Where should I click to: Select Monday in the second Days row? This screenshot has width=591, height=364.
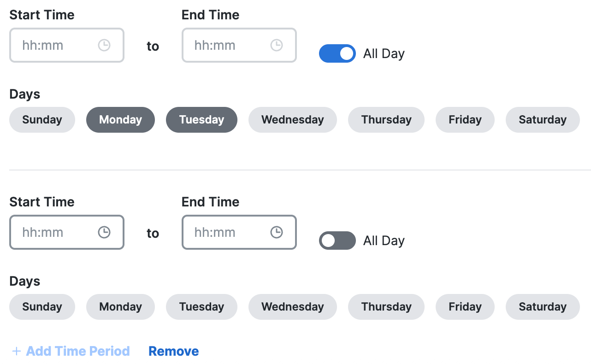tap(120, 307)
